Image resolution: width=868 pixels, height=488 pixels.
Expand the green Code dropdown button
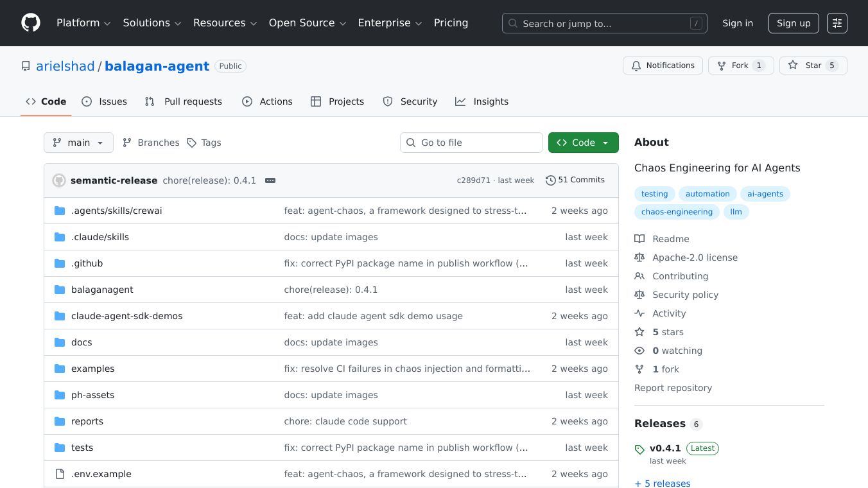pyautogui.click(x=583, y=143)
